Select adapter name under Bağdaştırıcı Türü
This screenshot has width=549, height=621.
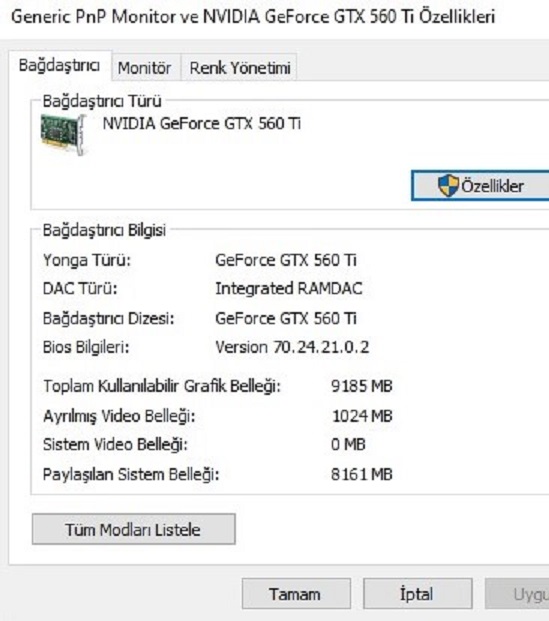202,124
